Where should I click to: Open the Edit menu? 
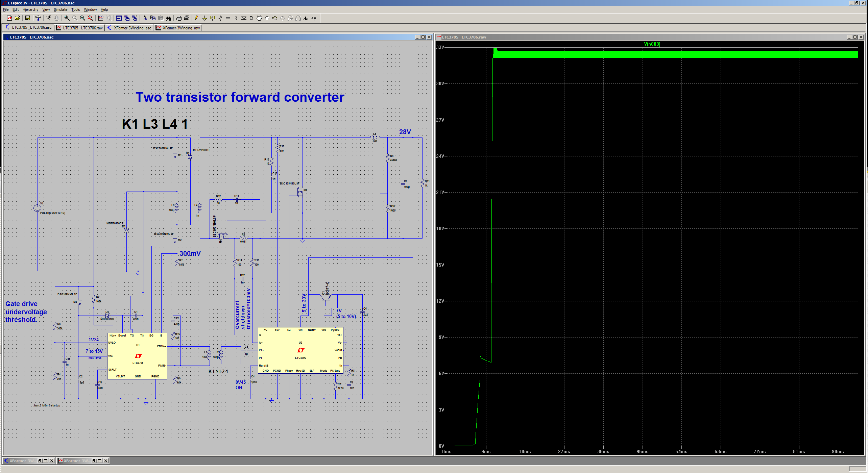pos(16,9)
